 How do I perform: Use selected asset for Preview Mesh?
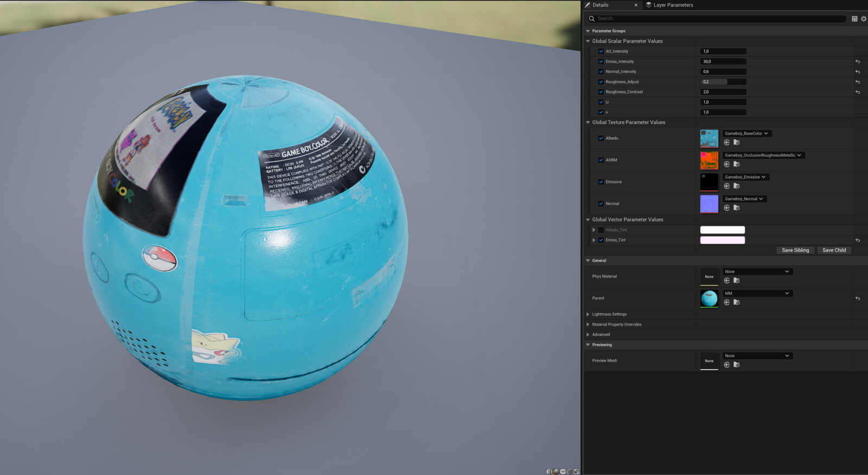point(727,364)
